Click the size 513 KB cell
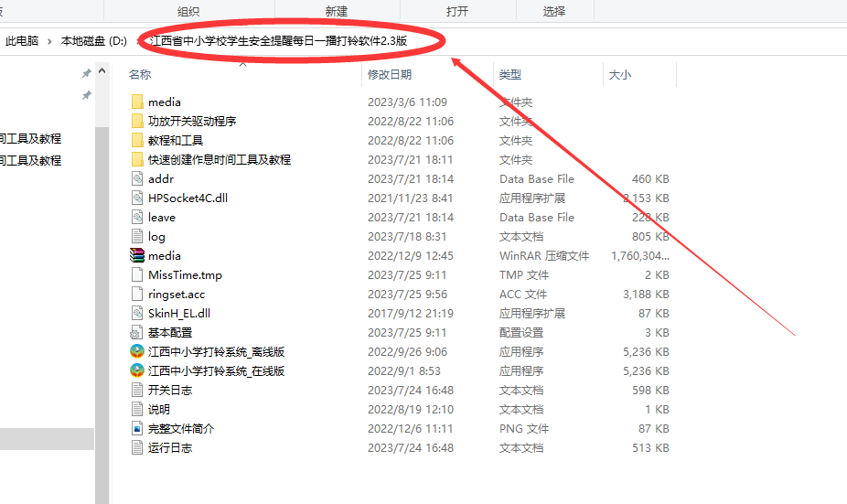Image resolution: width=847 pixels, height=504 pixels. 651,447
